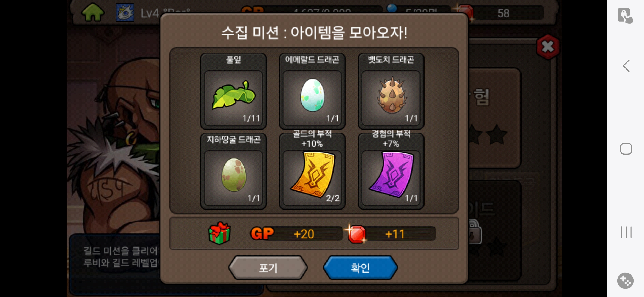
Task: Click the blue 확인 confirm button
Action: pos(360,268)
